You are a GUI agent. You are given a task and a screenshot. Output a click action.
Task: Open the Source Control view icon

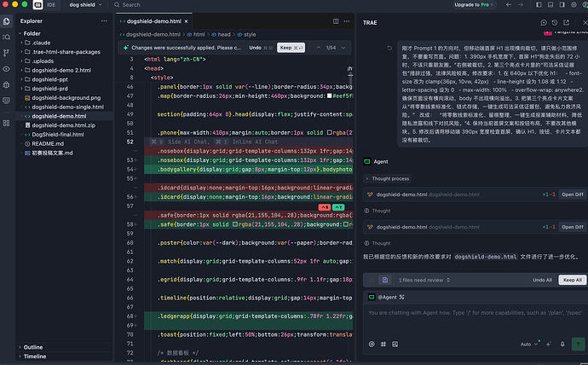pyautogui.click(x=6, y=53)
